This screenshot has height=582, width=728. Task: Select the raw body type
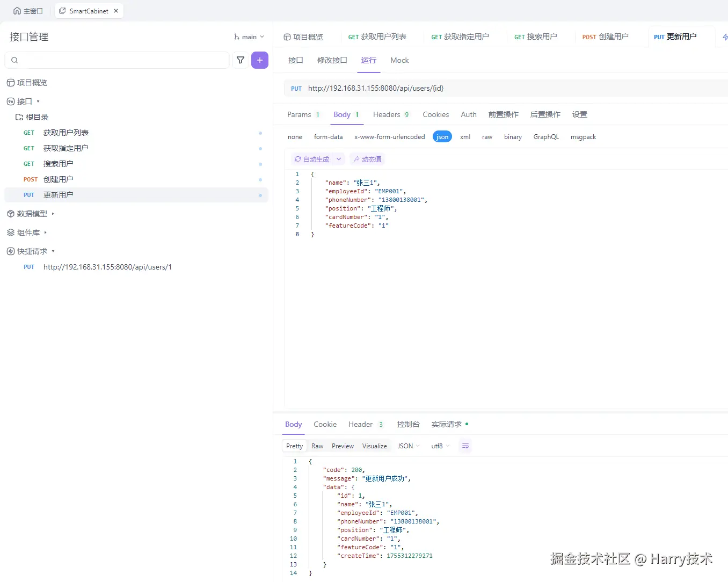(487, 137)
